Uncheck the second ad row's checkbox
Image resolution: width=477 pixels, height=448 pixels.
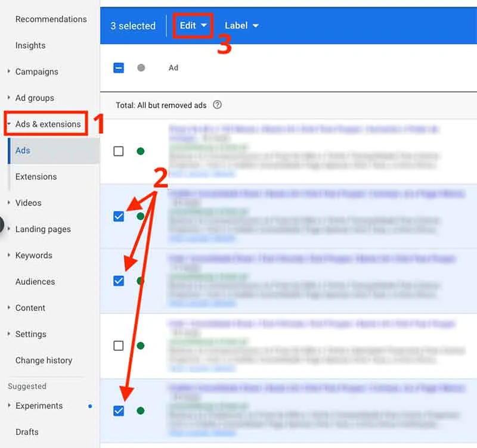click(119, 216)
